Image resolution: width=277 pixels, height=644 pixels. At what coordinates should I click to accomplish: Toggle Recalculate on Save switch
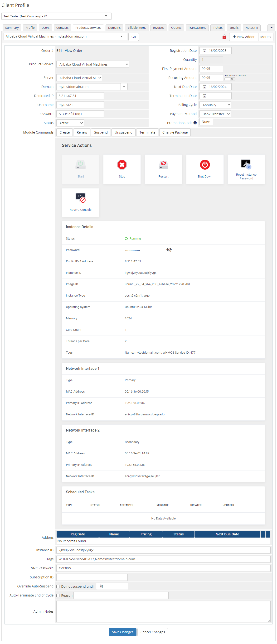(x=230, y=79)
